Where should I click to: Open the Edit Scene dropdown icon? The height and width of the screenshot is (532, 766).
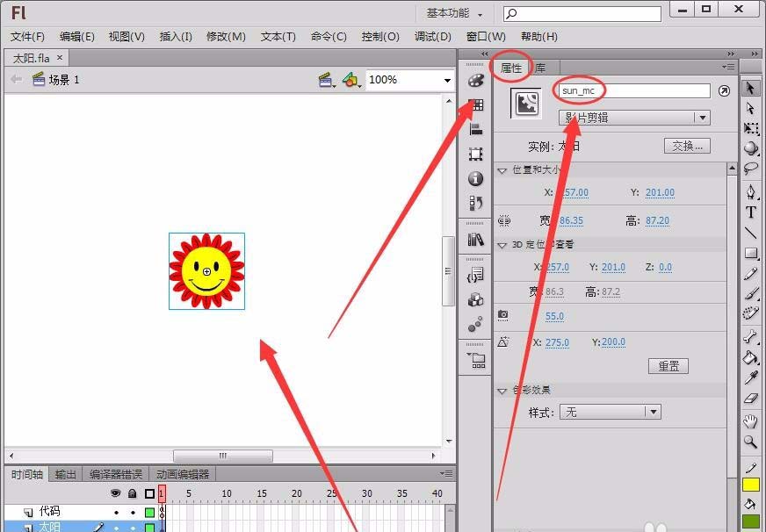[326, 80]
